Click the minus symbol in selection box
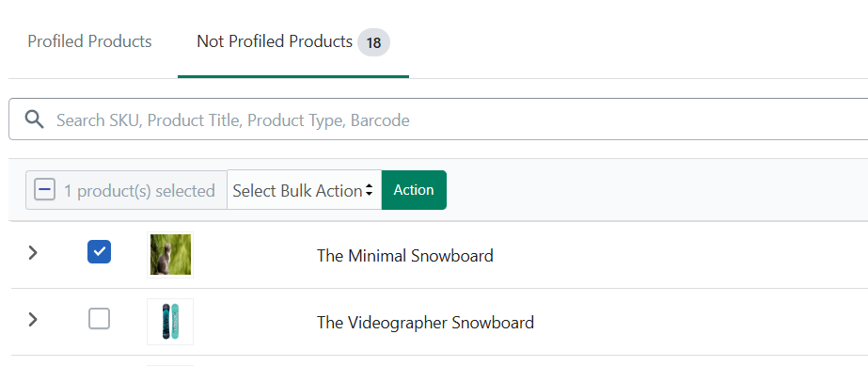Image resolution: width=868 pixels, height=366 pixels. coord(45,190)
